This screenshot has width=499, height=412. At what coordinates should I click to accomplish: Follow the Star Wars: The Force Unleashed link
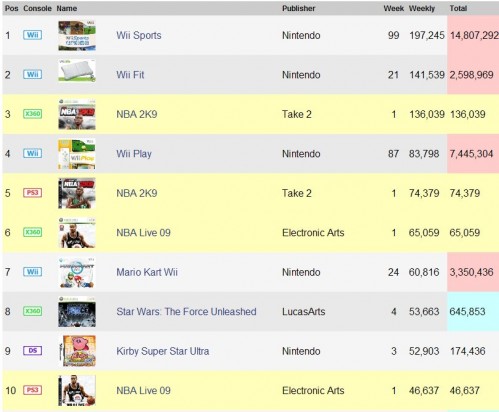(186, 312)
